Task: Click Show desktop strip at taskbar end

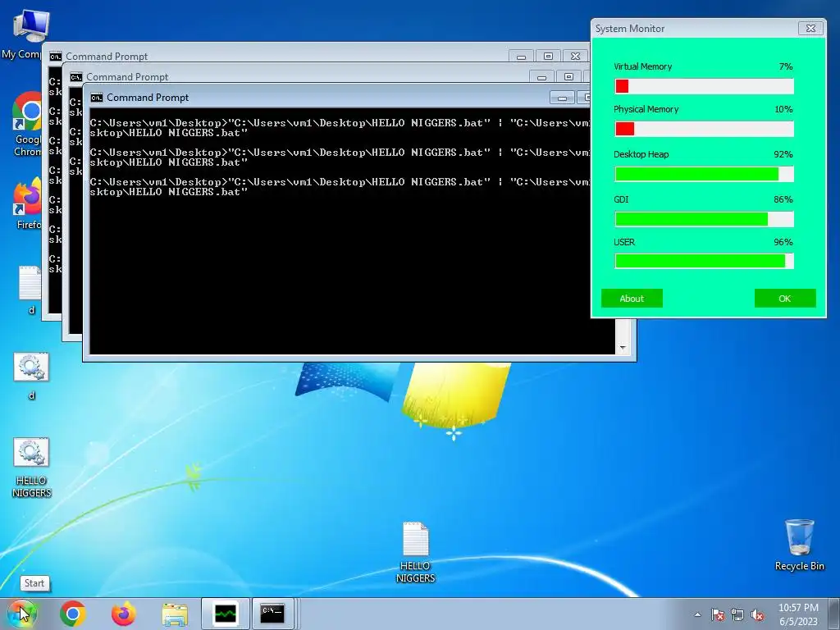Action: tap(834, 614)
